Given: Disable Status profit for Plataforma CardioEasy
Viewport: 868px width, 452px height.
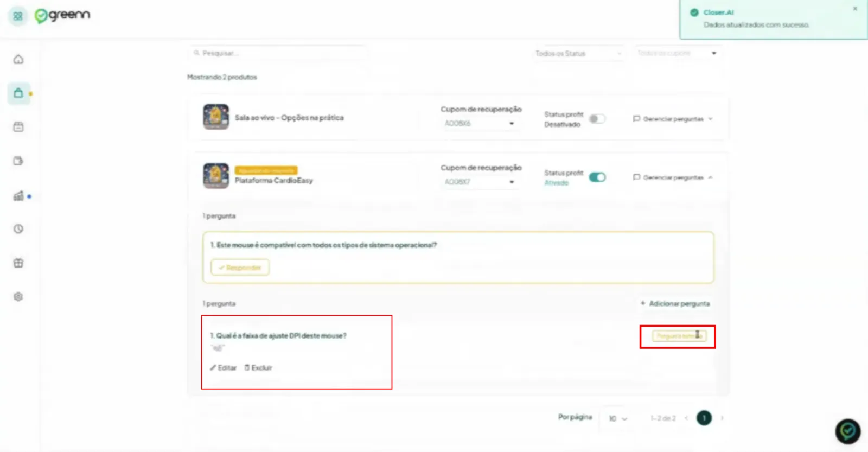Looking at the screenshot, I should (x=597, y=177).
